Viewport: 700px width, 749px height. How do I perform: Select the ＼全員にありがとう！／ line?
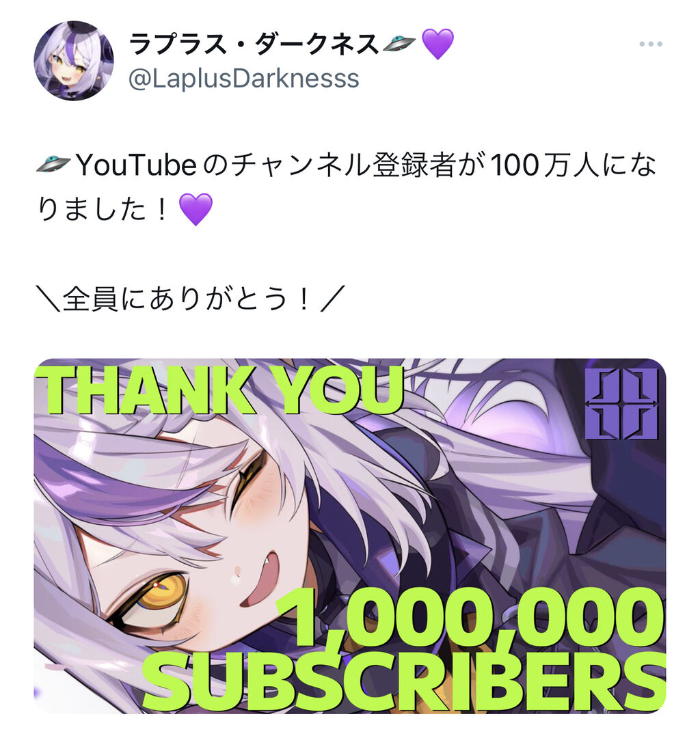point(191,299)
